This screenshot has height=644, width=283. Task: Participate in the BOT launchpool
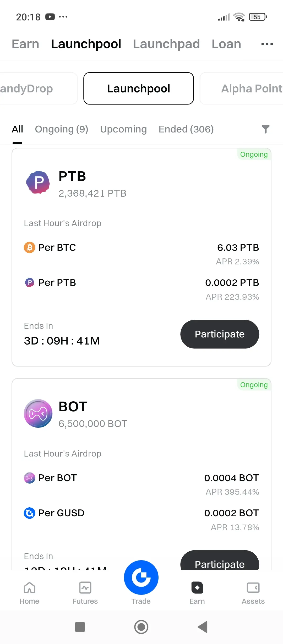point(220,560)
